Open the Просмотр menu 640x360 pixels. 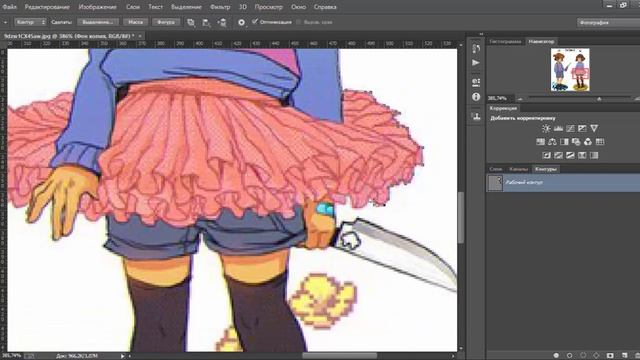pyautogui.click(x=269, y=7)
